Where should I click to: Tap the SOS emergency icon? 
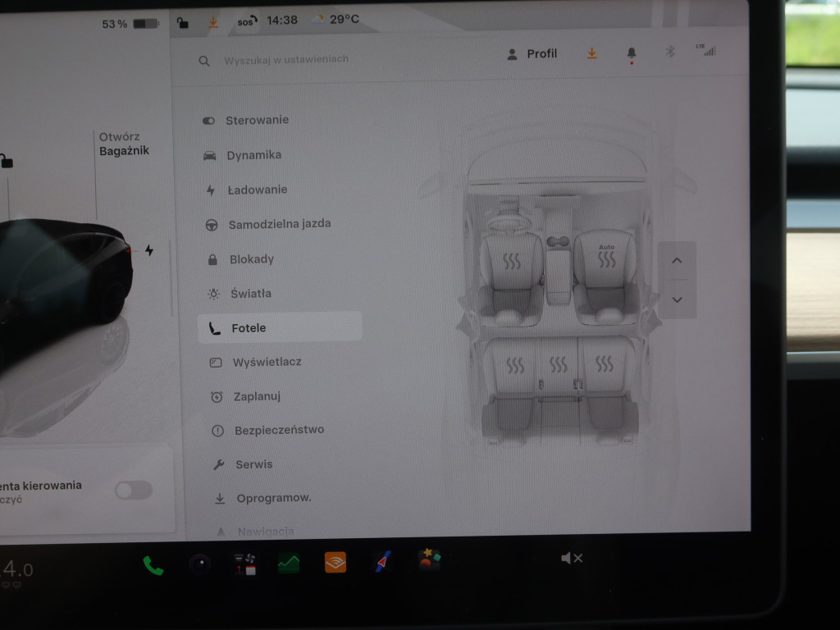tap(247, 21)
